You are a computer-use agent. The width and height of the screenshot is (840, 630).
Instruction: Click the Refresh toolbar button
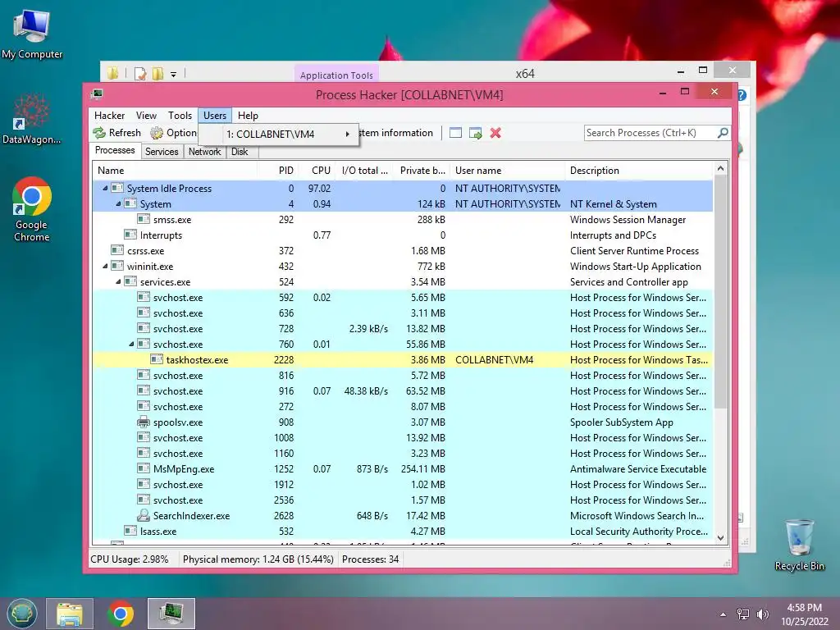pyautogui.click(x=116, y=133)
